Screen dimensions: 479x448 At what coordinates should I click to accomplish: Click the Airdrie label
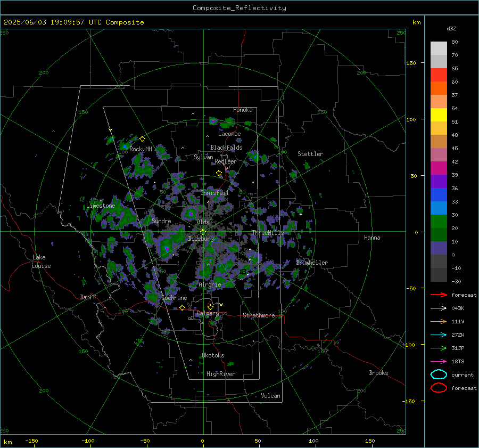tap(210, 284)
